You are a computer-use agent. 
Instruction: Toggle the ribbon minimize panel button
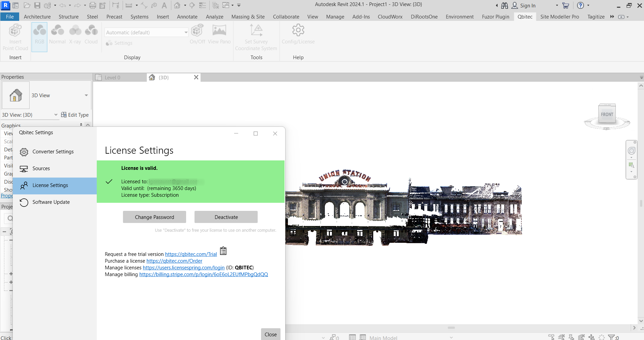click(x=621, y=17)
